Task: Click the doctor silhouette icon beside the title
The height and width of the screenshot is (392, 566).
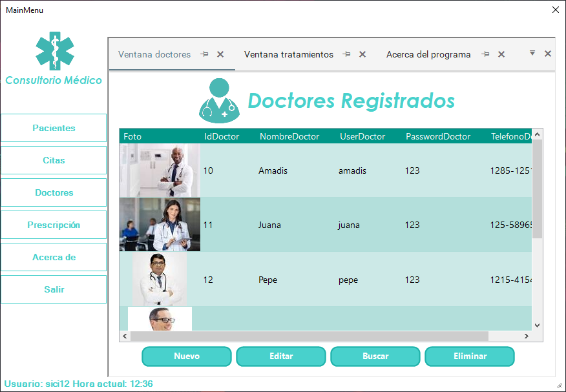Action: (x=219, y=101)
